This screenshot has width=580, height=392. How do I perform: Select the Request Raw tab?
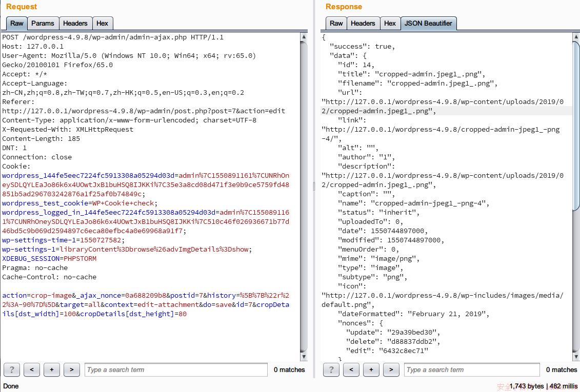click(x=16, y=23)
